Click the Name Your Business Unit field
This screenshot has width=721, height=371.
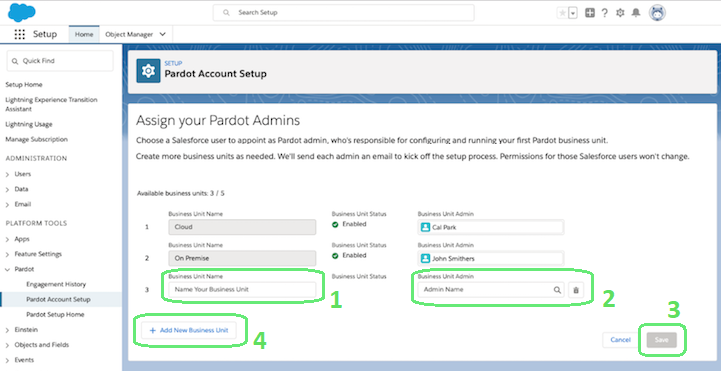point(242,290)
